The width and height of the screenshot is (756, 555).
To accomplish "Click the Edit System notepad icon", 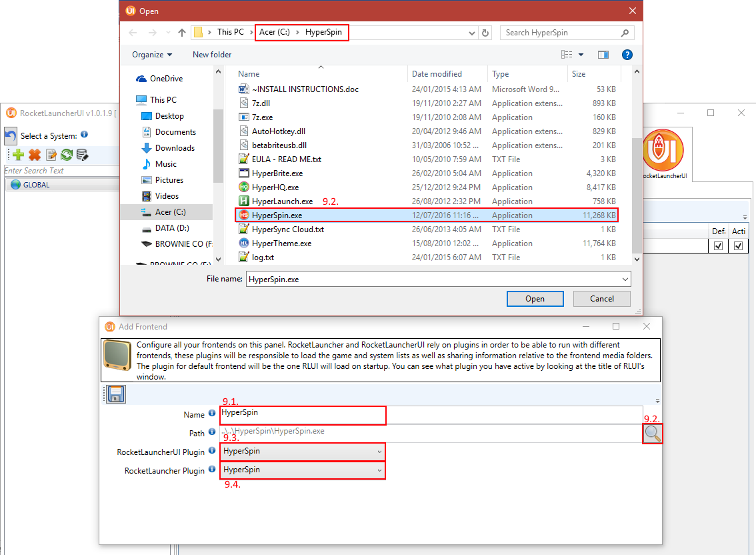I will point(51,155).
